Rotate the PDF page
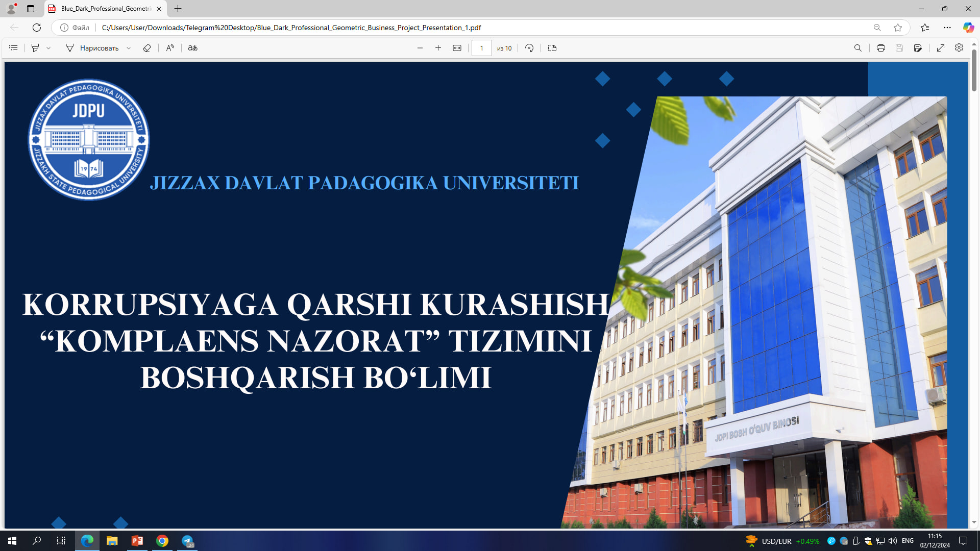The height and width of the screenshot is (551, 980). coord(529,48)
